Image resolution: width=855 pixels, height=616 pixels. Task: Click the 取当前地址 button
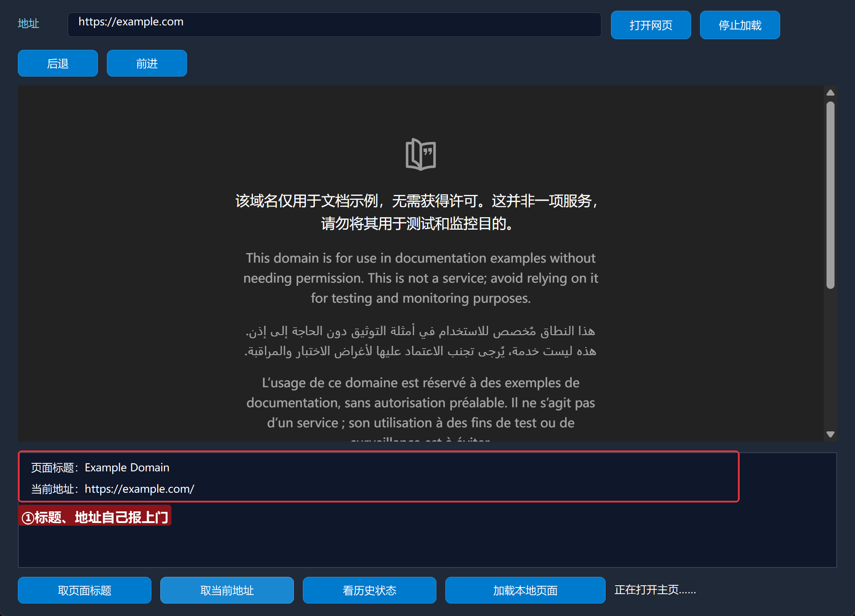click(227, 590)
